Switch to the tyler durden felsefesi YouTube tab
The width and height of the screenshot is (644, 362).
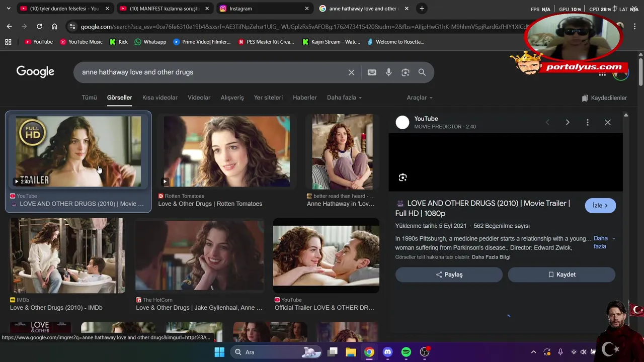click(64, 9)
